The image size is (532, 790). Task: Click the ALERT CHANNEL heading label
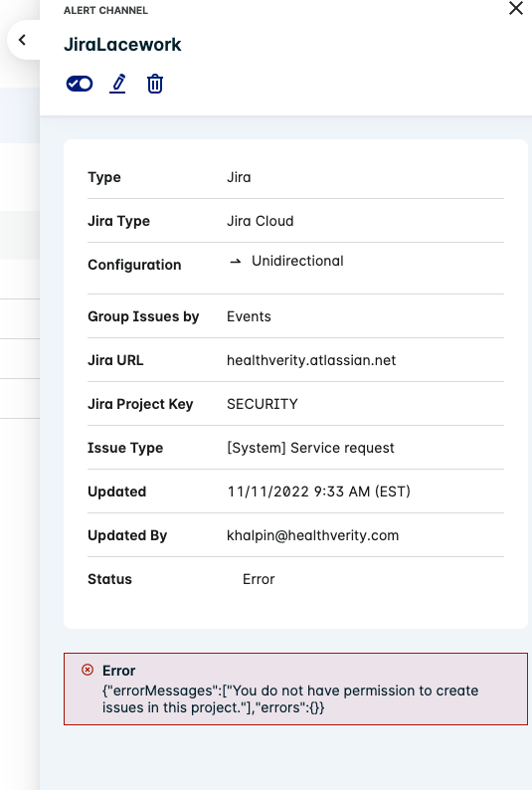[105, 10]
